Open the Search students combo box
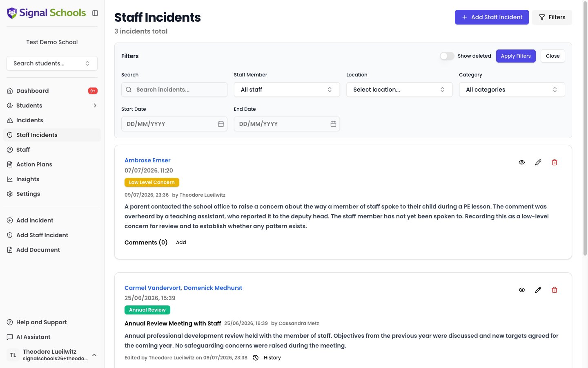This screenshot has width=588, height=368. 52,63
